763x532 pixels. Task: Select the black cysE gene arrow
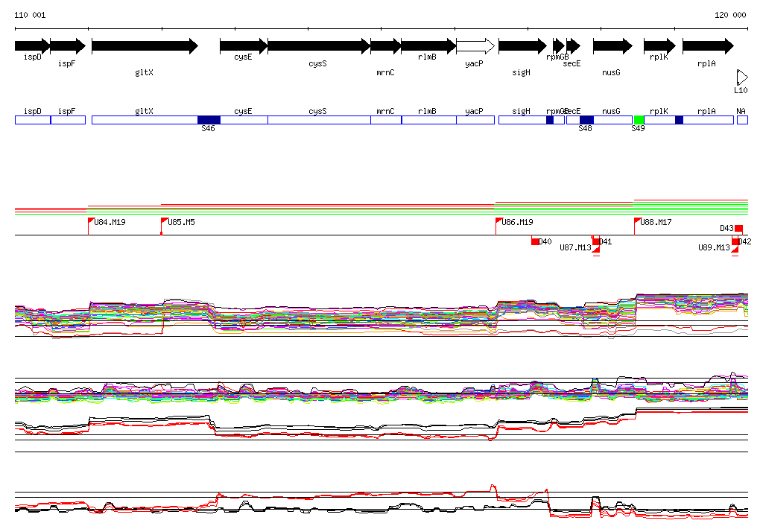click(244, 46)
